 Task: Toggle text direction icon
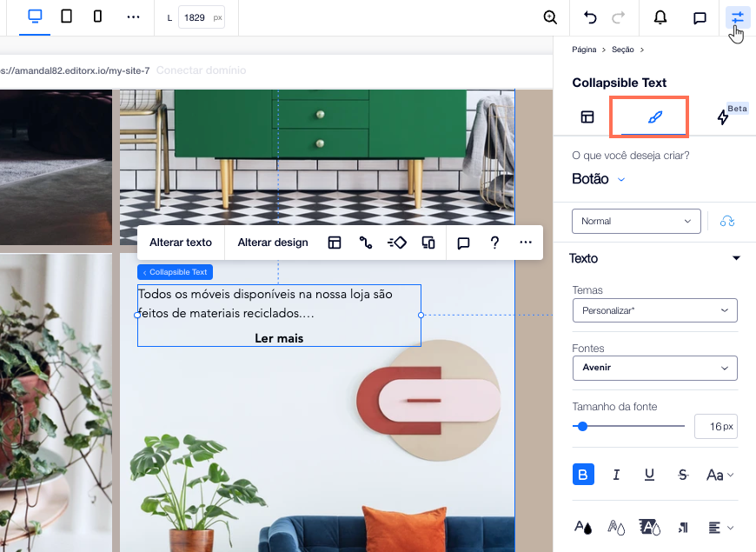[x=682, y=528]
